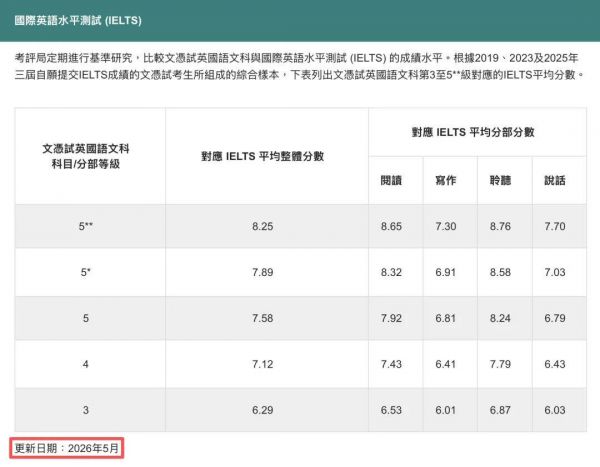Click overall score 7.12
Viewport: 600px width, 467px height.
point(262,364)
